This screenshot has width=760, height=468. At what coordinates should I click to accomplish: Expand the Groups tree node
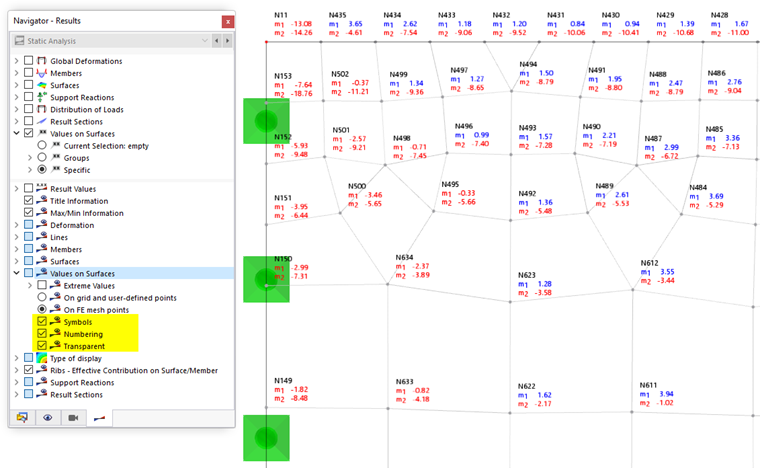point(30,157)
